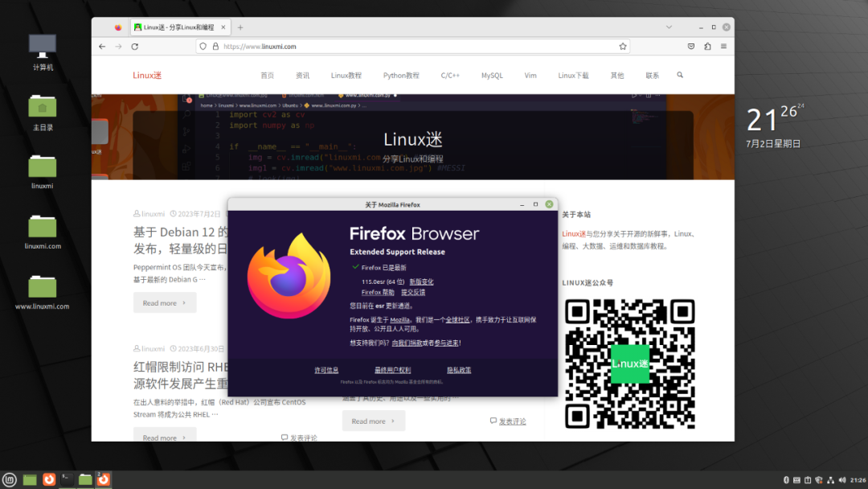The image size is (868, 489).
Task: Open MySQL navigation item
Action: tap(492, 76)
